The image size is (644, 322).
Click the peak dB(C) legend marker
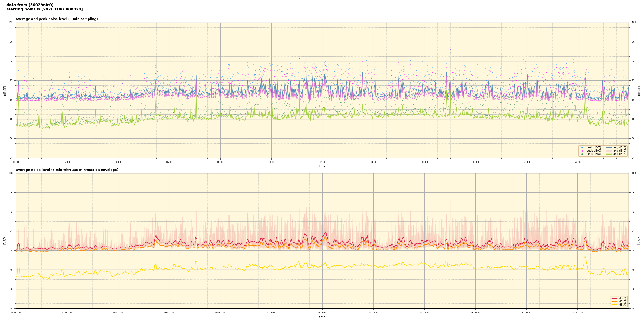[582, 151]
